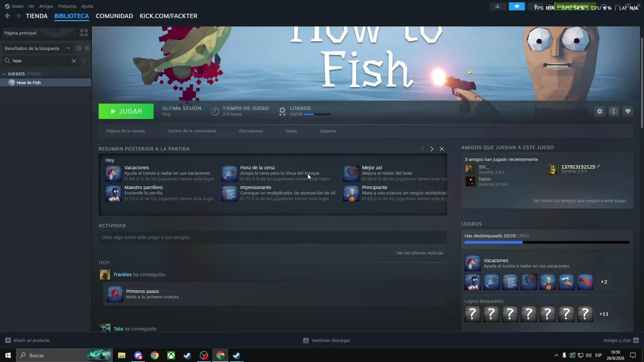The height and width of the screenshot is (362, 644).
Task: Click Ver las últimas noticias
Action: [x=420, y=253]
